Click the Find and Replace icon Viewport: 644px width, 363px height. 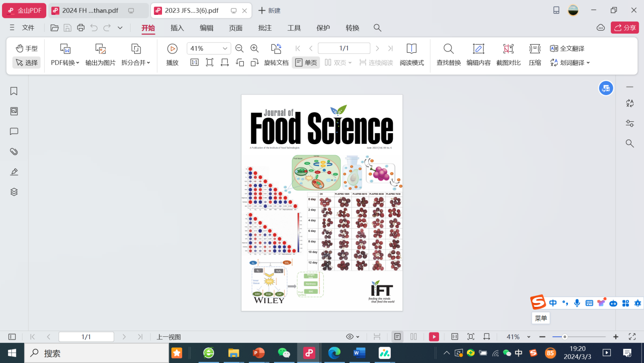448,49
